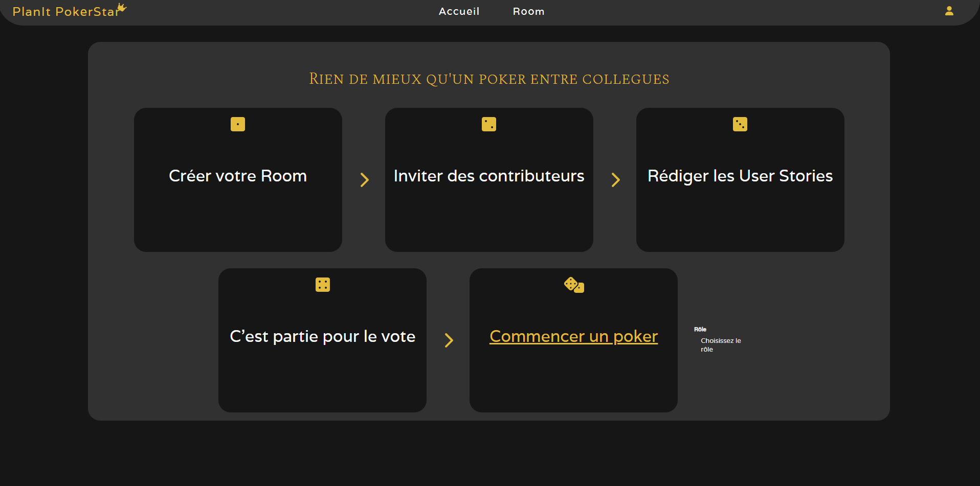Click the two-dot dice icon
This screenshot has height=486, width=980.
pyautogui.click(x=489, y=124)
